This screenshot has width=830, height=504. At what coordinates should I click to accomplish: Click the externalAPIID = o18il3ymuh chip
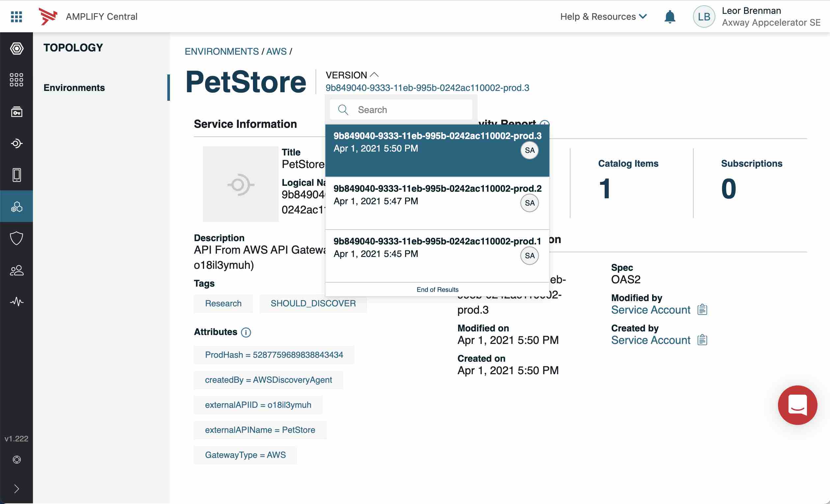[x=258, y=405]
